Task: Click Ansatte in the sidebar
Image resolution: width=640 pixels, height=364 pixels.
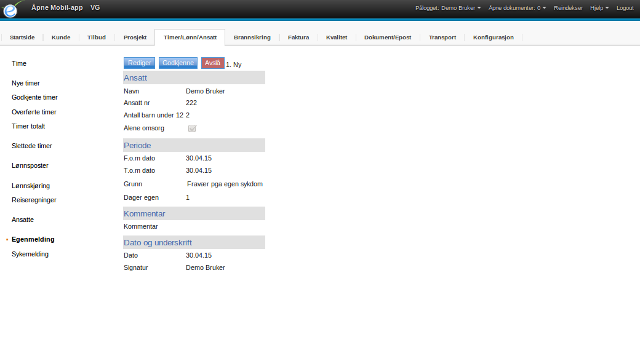Action: tap(23, 220)
